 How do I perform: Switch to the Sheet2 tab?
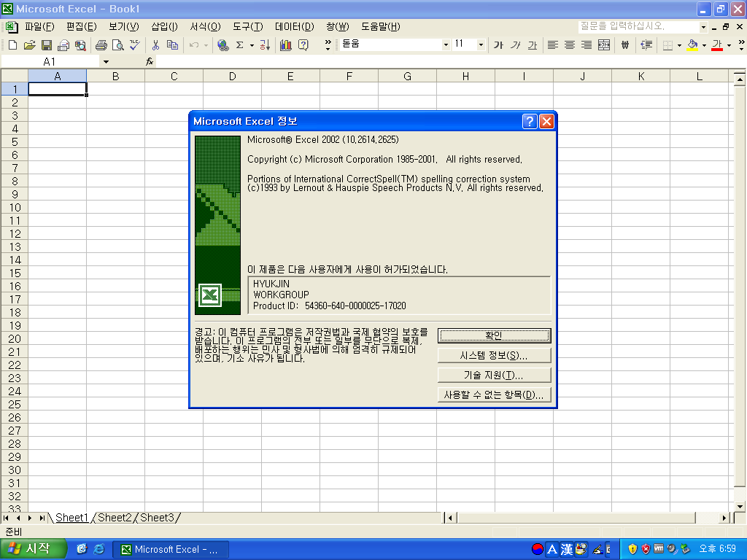[x=115, y=518]
